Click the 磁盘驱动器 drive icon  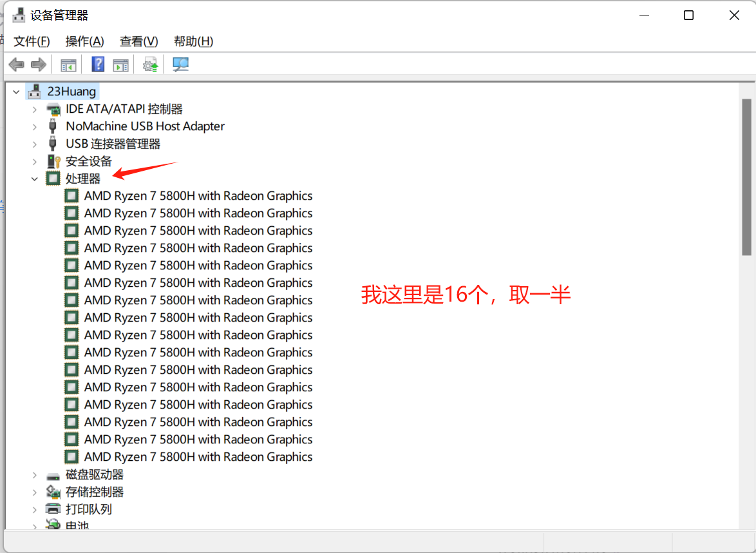click(x=53, y=476)
